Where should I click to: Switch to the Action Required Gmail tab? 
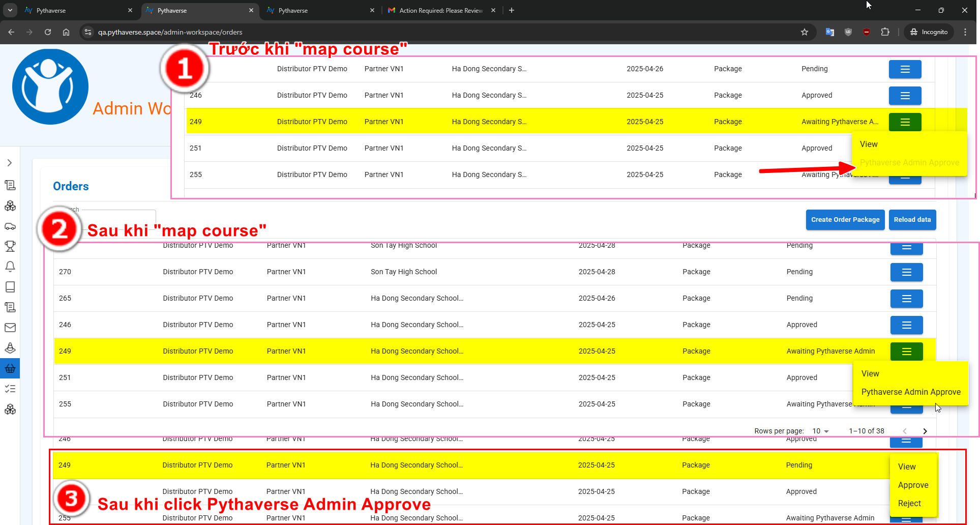441,10
